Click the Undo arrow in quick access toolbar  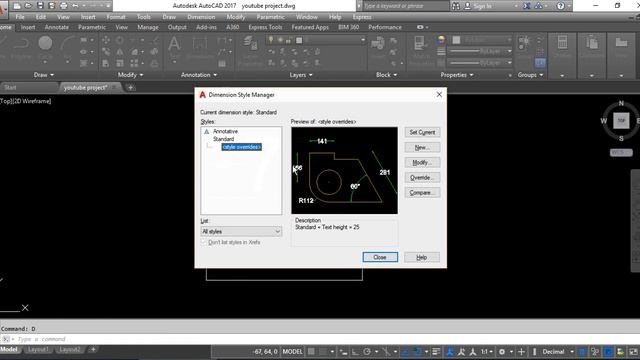(x=75, y=6)
